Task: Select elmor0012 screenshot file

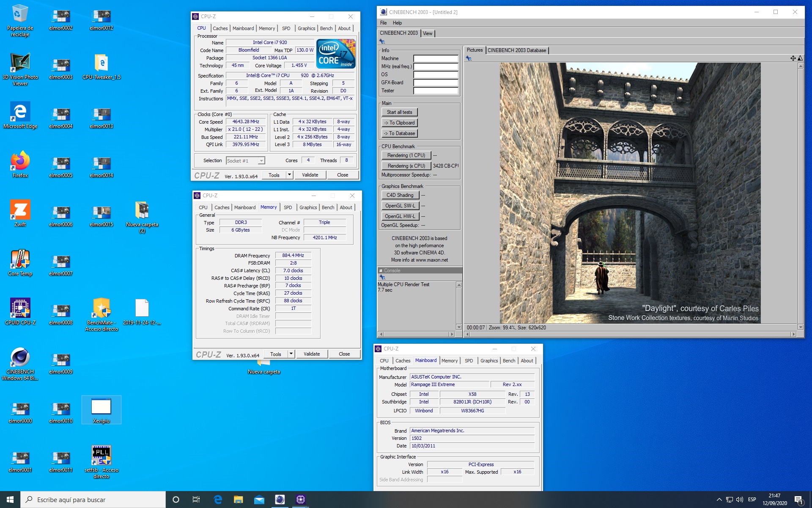Action: (101, 20)
